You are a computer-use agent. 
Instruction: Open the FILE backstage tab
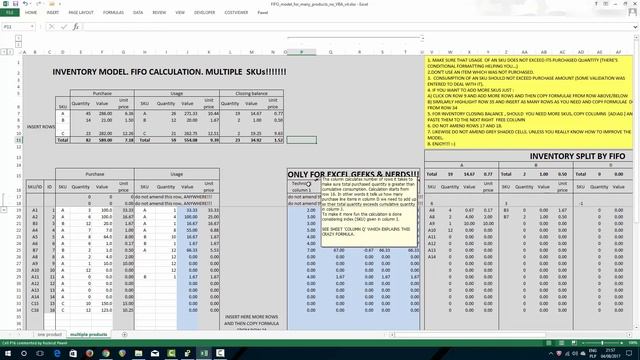[x=9, y=13]
